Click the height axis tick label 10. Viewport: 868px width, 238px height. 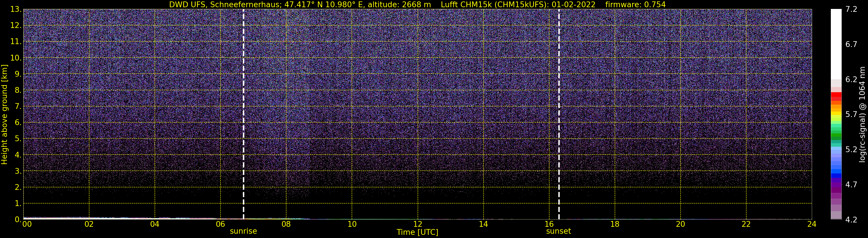16,58
